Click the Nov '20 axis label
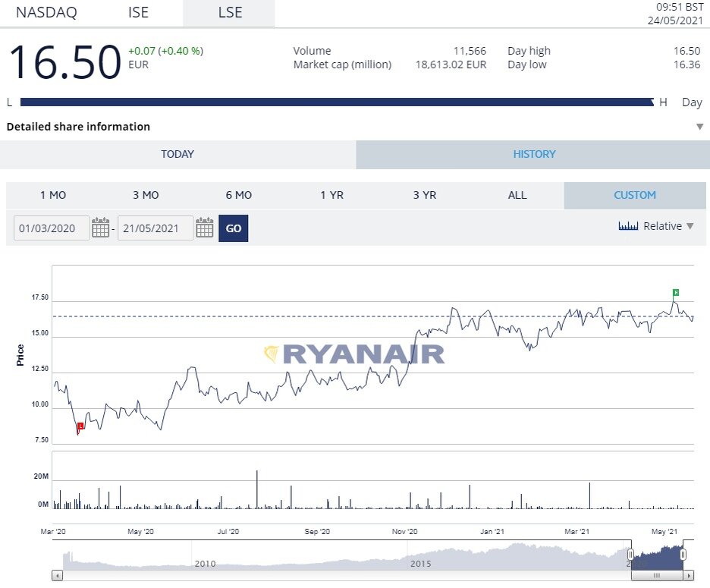The image size is (710, 588). tap(404, 531)
